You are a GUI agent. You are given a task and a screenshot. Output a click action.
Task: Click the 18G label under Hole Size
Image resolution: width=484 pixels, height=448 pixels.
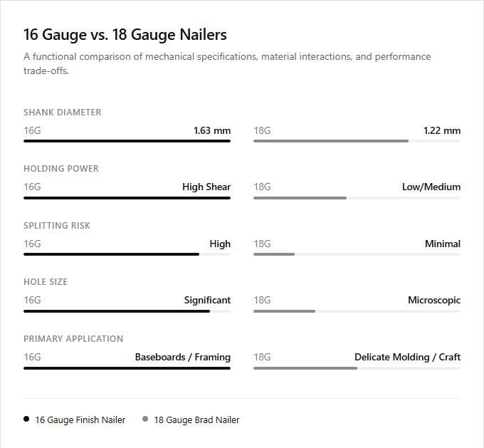point(262,300)
